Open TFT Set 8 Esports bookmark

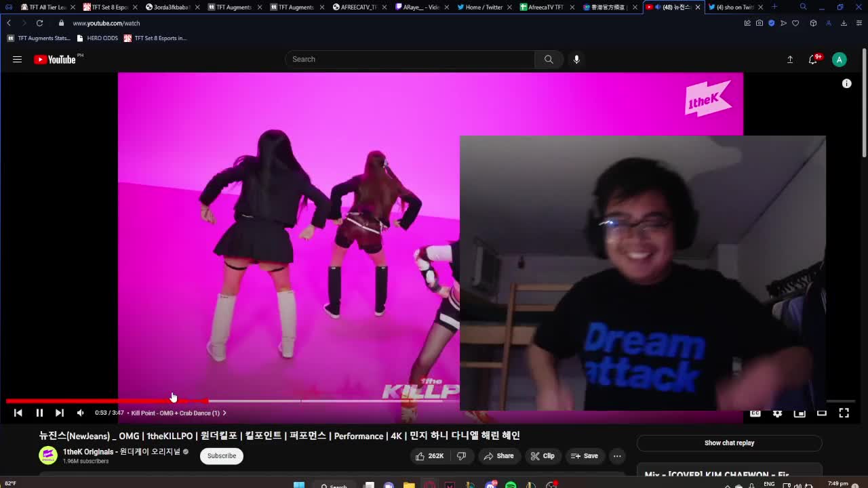pyautogui.click(x=155, y=38)
